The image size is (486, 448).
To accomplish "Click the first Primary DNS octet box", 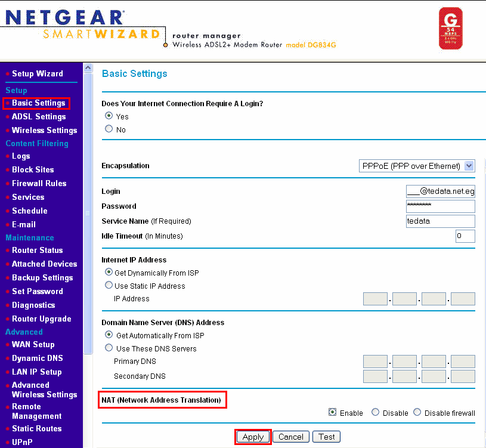I will [375, 362].
